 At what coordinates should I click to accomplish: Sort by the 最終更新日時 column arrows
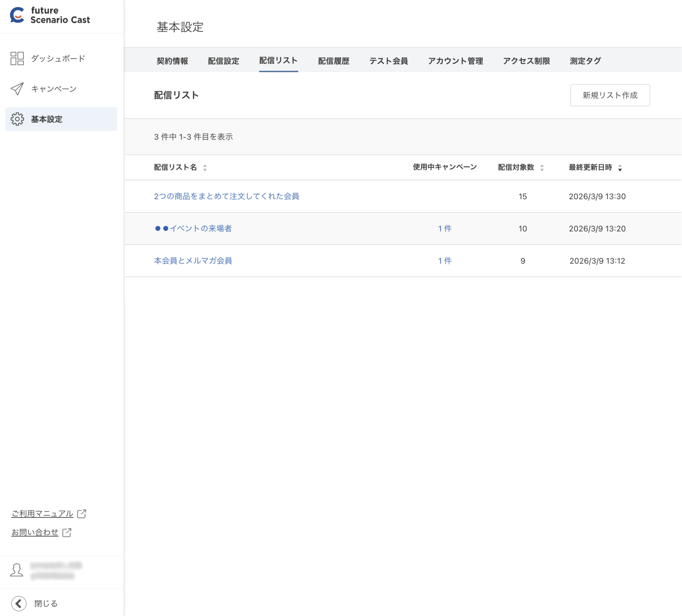(x=620, y=167)
